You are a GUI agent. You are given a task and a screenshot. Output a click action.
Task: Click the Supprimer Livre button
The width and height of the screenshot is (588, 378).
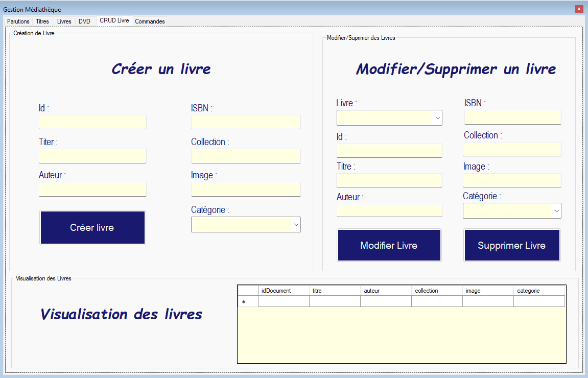pos(511,245)
